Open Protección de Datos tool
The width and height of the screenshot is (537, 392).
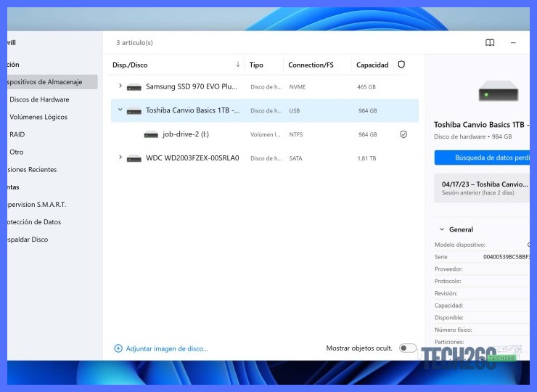tap(34, 221)
